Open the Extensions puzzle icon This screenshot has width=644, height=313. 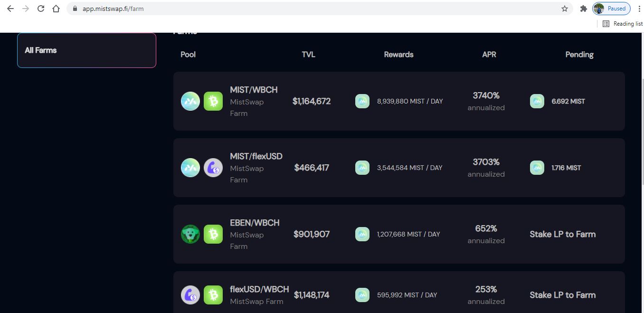click(x=584, y=9)
